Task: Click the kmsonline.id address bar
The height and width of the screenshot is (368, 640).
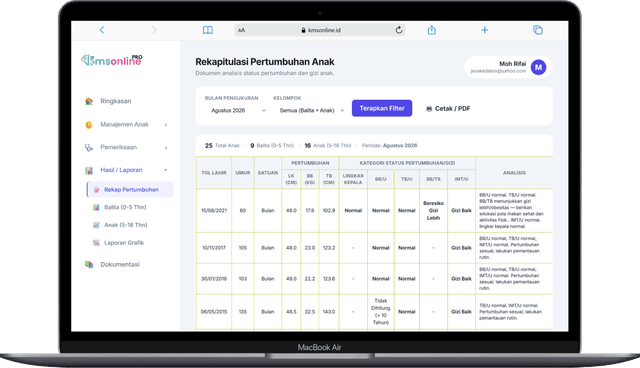Action: (x=320, y=30)
